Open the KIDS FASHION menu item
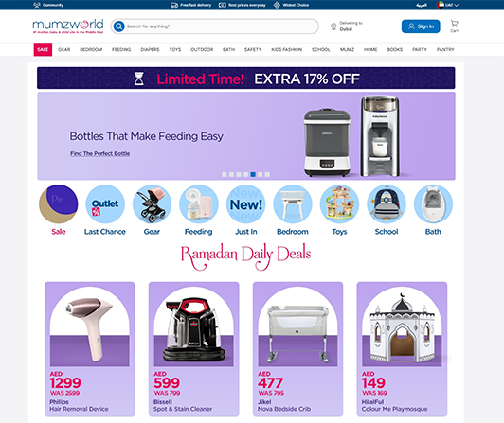 [x=286, y=49]
